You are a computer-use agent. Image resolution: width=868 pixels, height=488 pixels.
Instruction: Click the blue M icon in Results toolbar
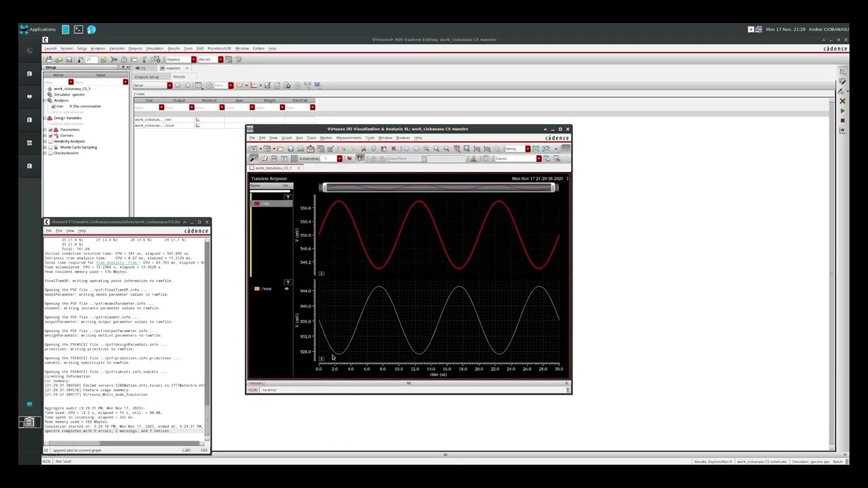(x=317, y=85)
